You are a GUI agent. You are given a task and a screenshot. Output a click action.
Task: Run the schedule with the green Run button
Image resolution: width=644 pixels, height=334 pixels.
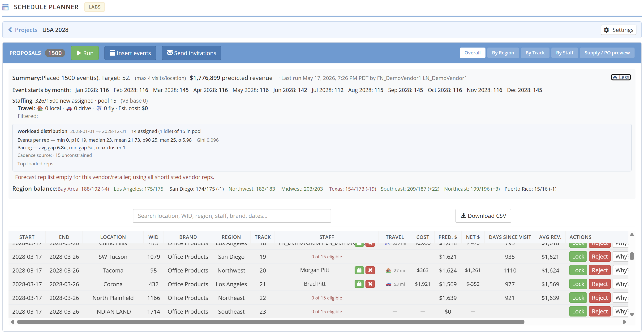(85, 53)
